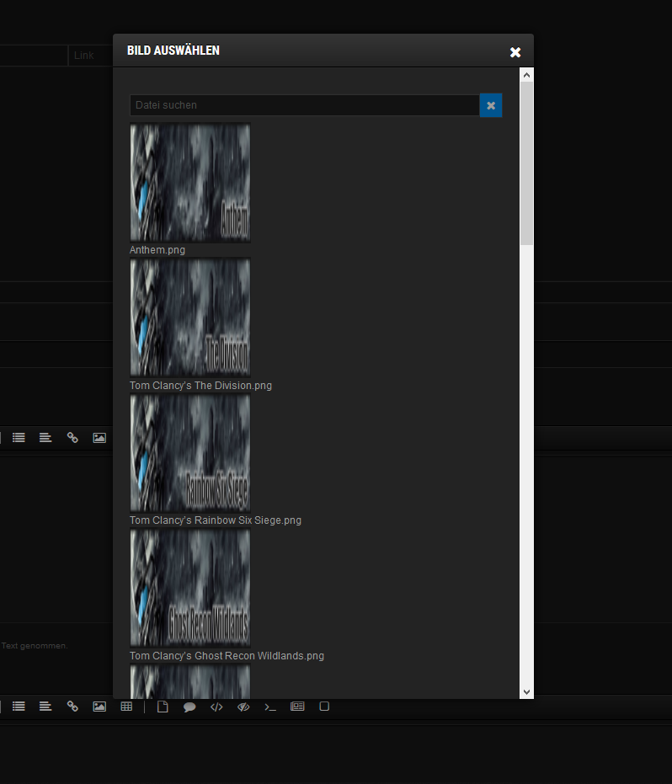Toggle the crossed-out eye spoiler icon

point(243,707)
